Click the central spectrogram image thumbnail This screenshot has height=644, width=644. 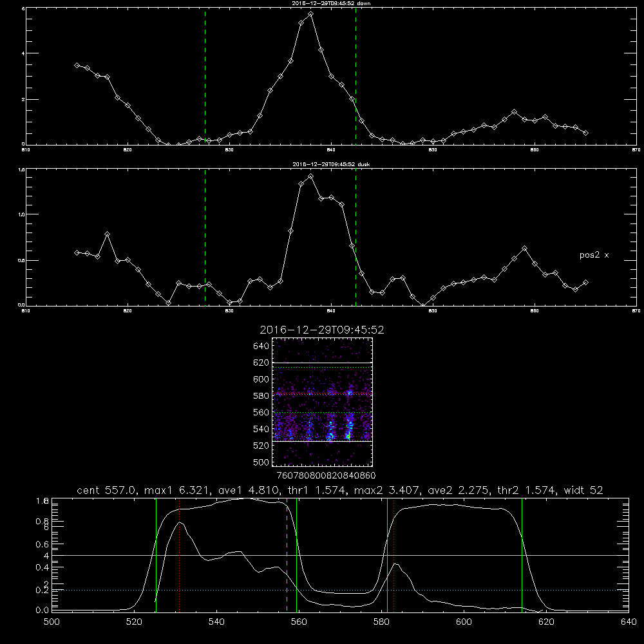(323, 402)
